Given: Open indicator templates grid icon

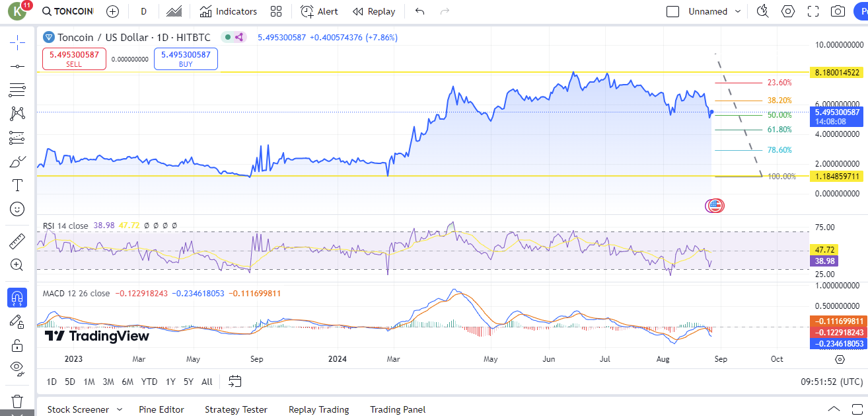Looking at the screenshot, I should [x=276, y=11].
